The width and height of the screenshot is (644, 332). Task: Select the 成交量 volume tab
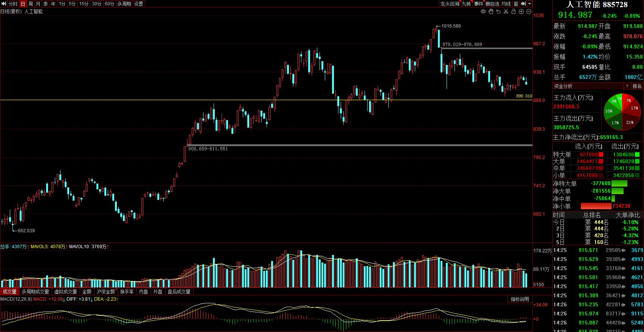pyautogui.click(x=9, y=292)
